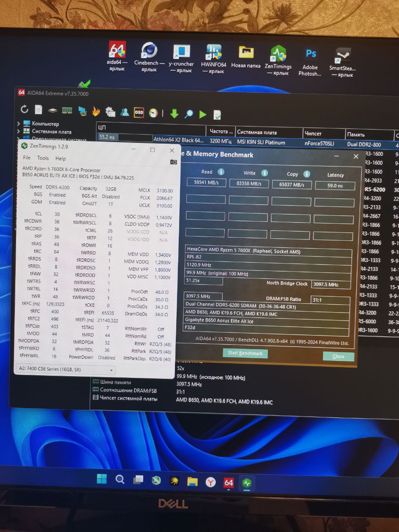Open the HWiNFO64 desktop shortcut
The width and height of the screenshot is (399, 532).
click(x=214, y=59)
